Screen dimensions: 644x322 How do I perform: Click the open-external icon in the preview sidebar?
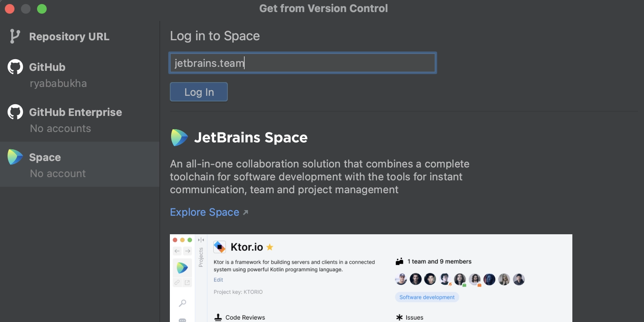click(187, 283)
